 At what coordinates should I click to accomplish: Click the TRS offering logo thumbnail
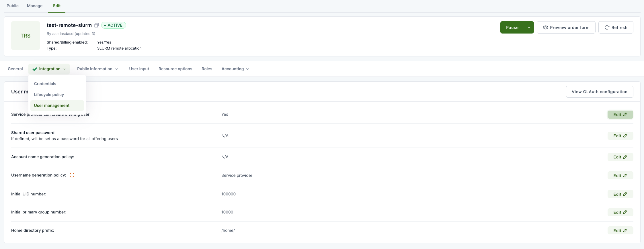pos(26,36)
